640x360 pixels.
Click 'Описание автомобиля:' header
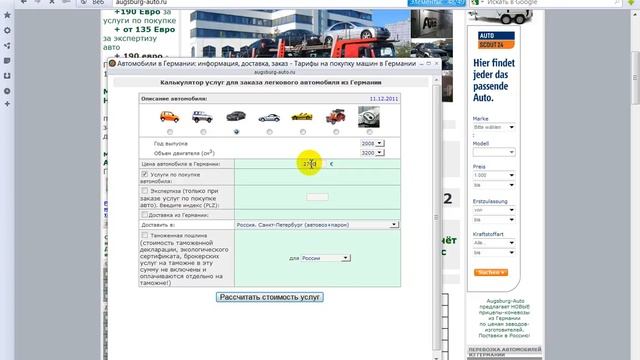[x=174, y=99]
